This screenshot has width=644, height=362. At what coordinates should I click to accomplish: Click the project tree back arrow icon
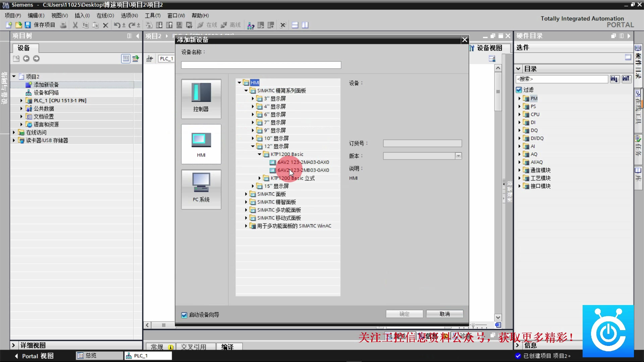click(x=26, y=59)
